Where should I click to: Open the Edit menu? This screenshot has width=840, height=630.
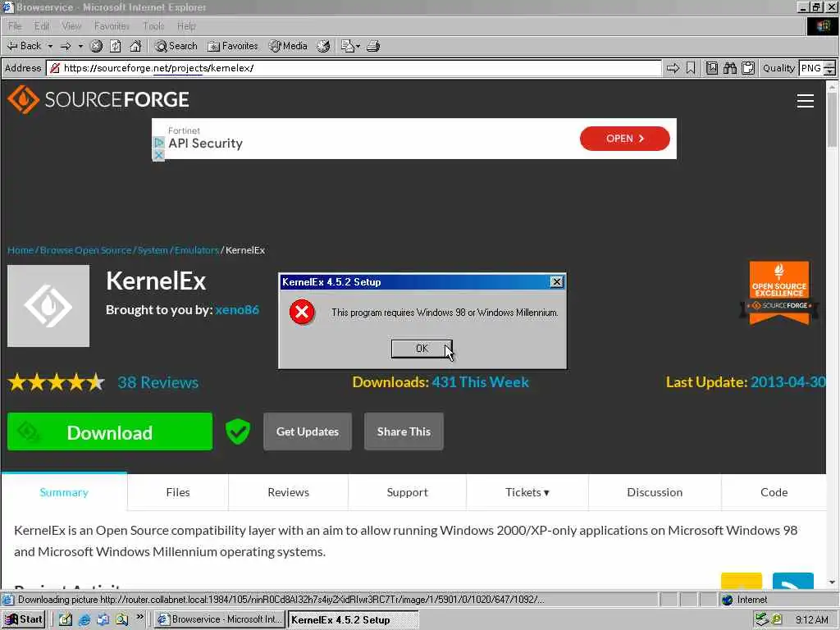point(41,25)
